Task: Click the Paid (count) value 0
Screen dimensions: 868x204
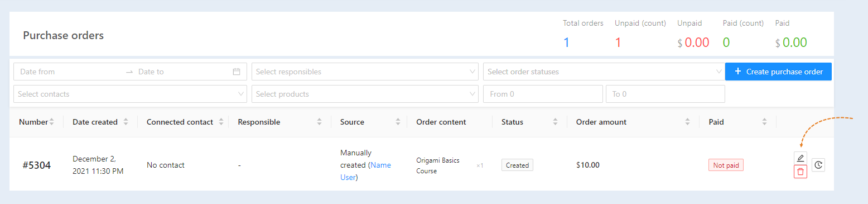Action: coord(726,42)
